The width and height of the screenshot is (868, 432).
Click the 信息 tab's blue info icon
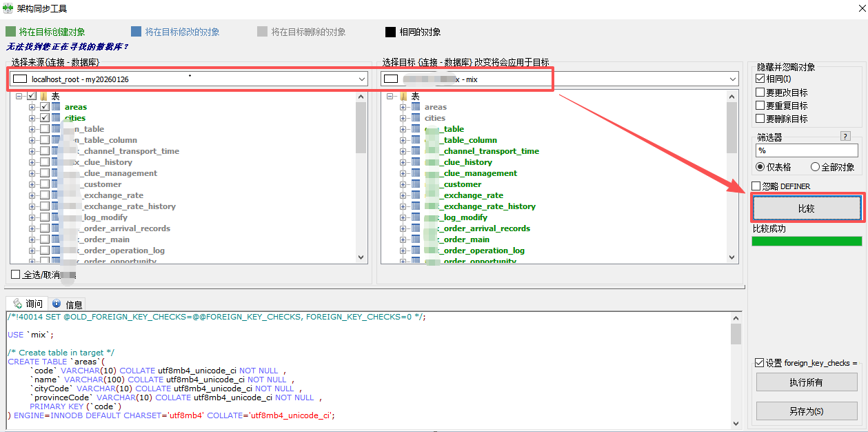57,304
